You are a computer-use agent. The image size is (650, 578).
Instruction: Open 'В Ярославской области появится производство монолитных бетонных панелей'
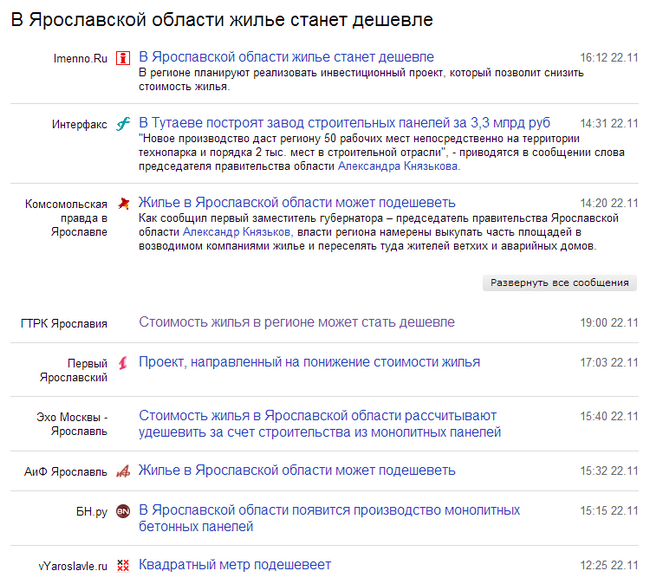click(329, 518)
